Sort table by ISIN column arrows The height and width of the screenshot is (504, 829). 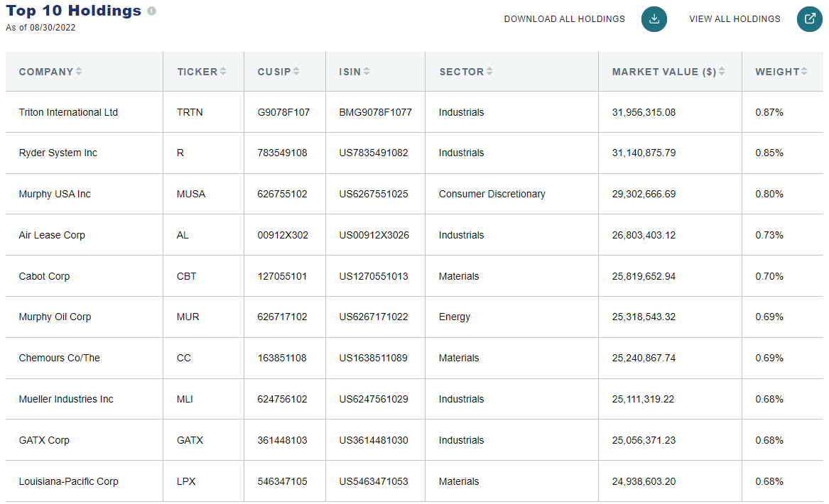(x=367, y=71)
